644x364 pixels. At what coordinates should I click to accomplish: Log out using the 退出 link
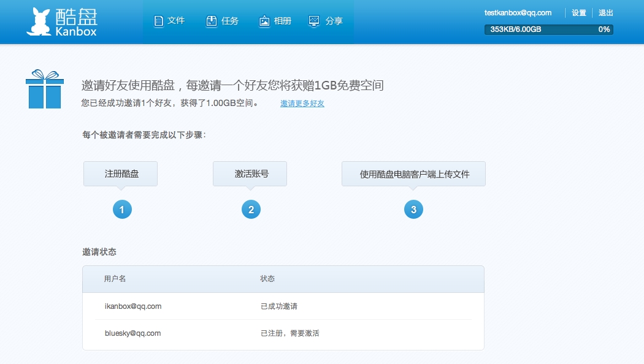pyautogui.click(x=605, y=13)
